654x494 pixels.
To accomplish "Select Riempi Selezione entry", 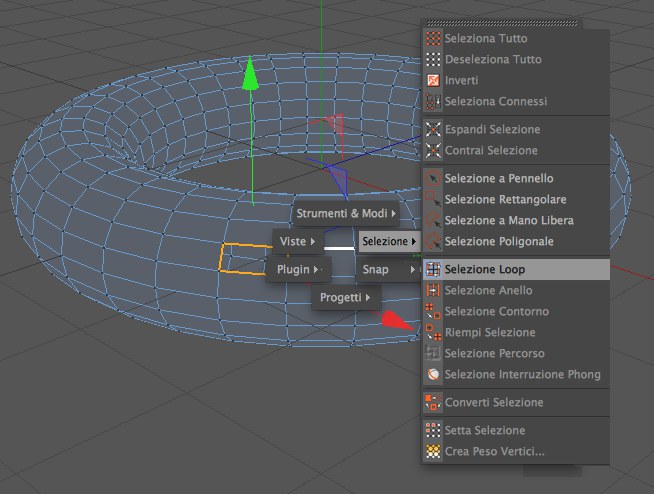I will click(516, 333).
